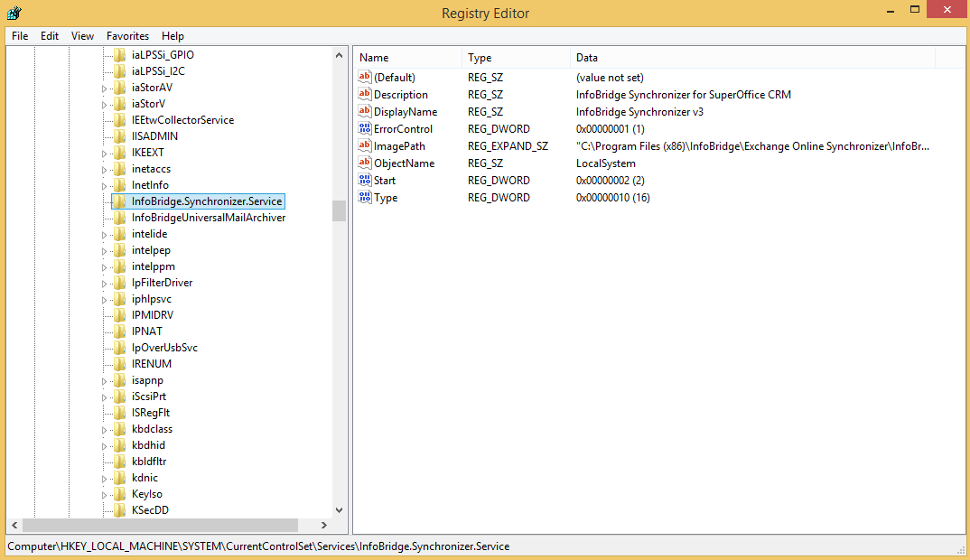Click REG_EXPAND_SZ type cell
The height and width of the screenshot is (560, 970).
(x=508, y=146)
